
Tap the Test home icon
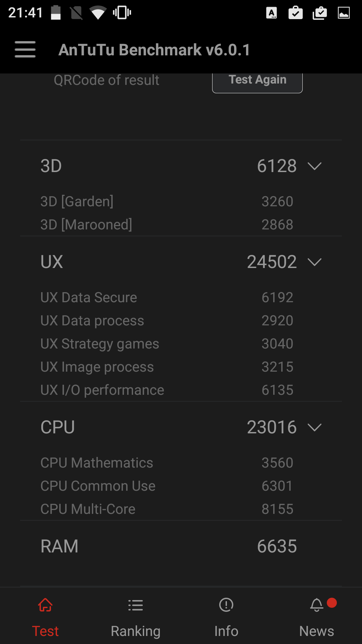pos(45,605)
